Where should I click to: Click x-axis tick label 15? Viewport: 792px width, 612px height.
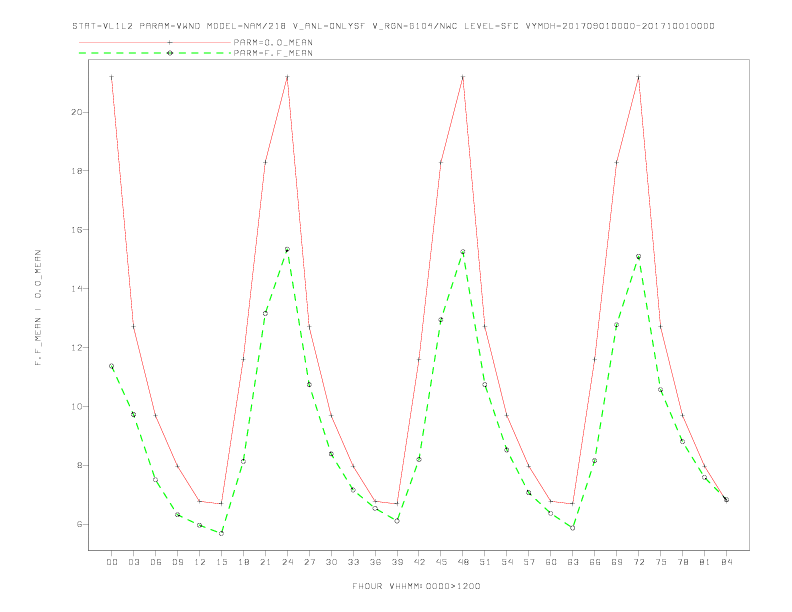point(221,562)
